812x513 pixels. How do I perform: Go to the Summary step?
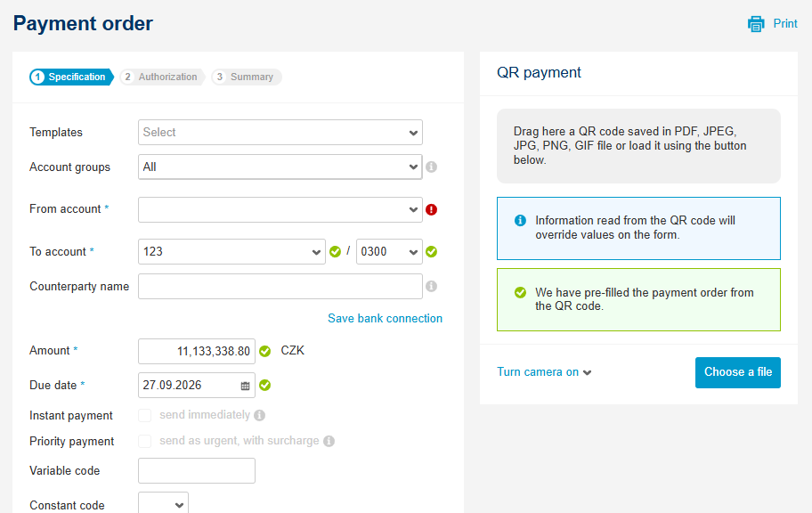coord(247,77)
